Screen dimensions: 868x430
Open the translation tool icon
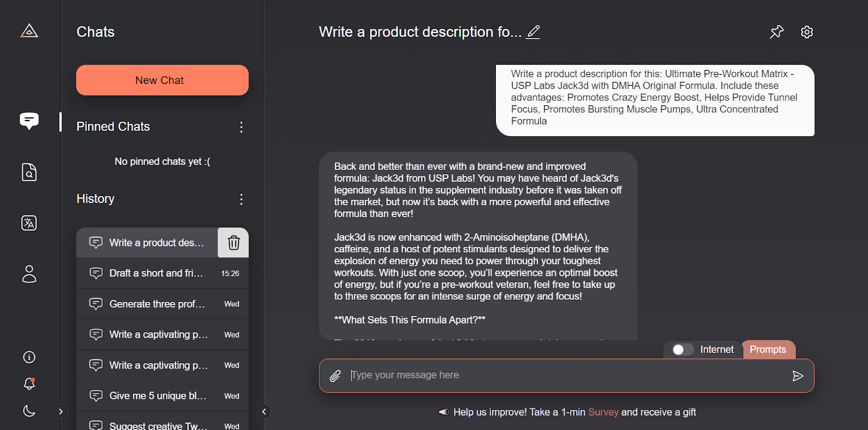[29, 223]
